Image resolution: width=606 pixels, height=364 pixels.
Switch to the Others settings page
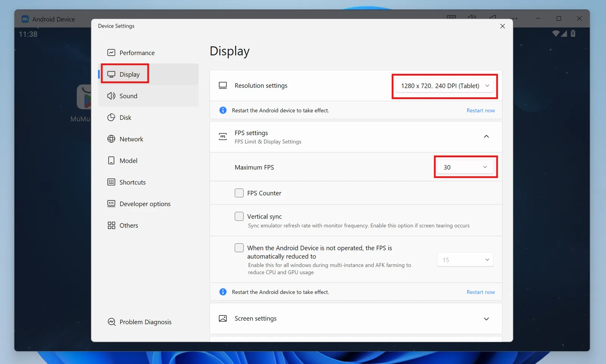(148, 225)
